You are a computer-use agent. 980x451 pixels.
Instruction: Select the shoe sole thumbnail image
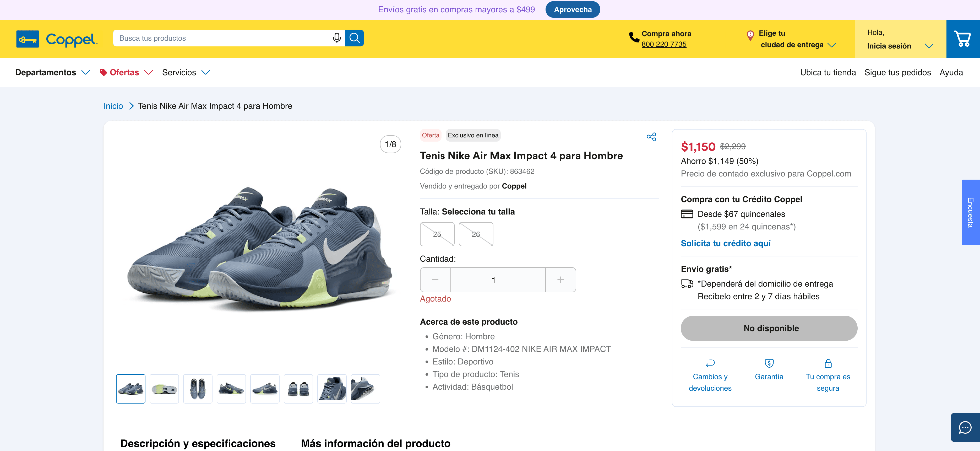click(164, 389)
